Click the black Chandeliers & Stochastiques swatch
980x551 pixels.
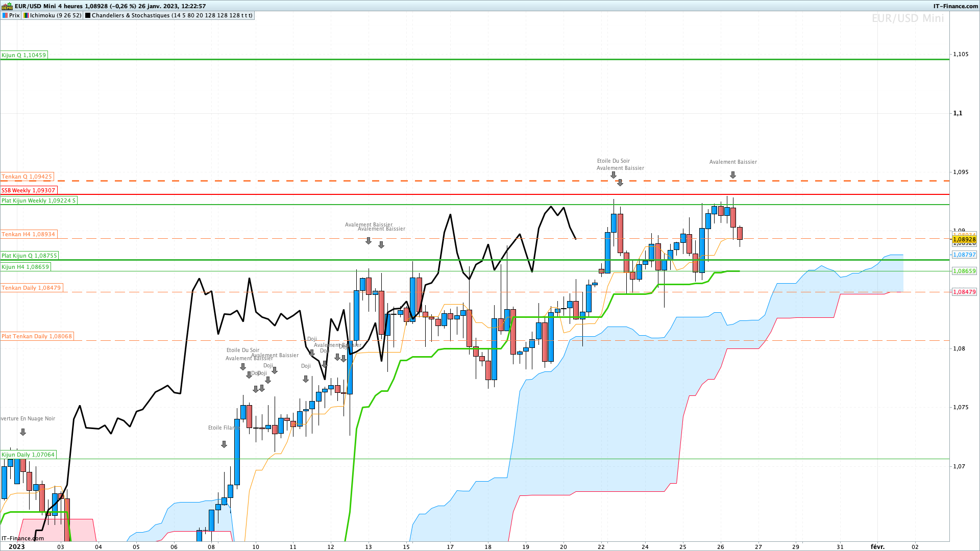[x=88, y=15]
